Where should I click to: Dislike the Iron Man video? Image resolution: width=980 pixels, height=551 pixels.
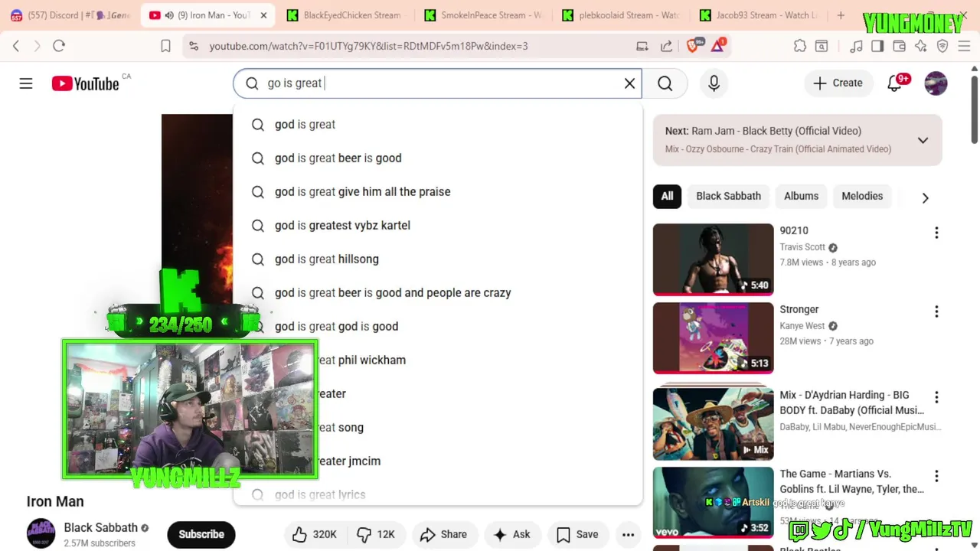[376, 534]
